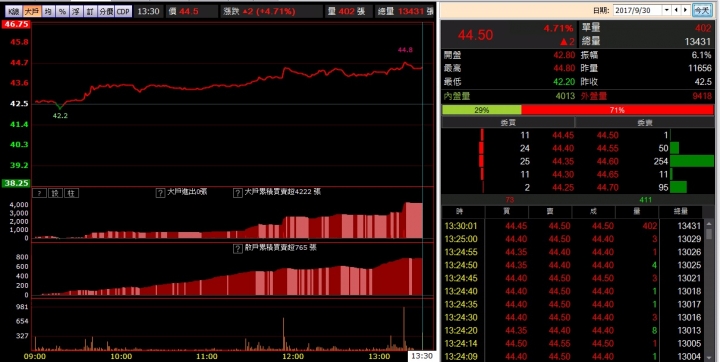The height and width of the screenshot is (362, 720).
Task: Select the 13:24:14 trade row
Action: (x=573, y=343)
